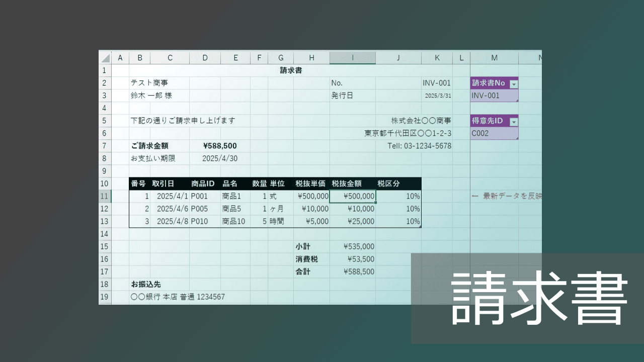Screen dimensions: 644x362
Task: Select row 11 header
Action: click(104, 196)
